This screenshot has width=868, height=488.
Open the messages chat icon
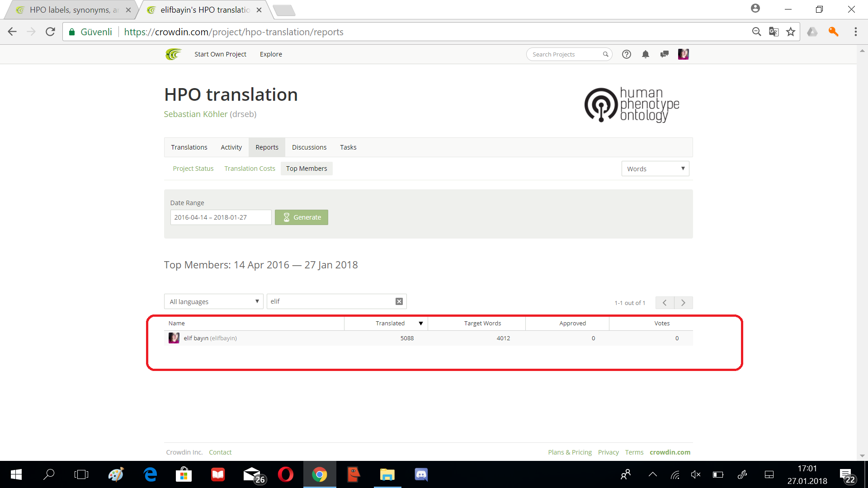[664, 54]
